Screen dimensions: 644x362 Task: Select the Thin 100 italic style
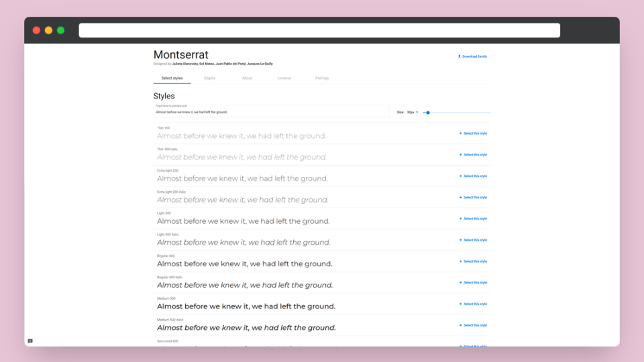click(x=473, y=155)
